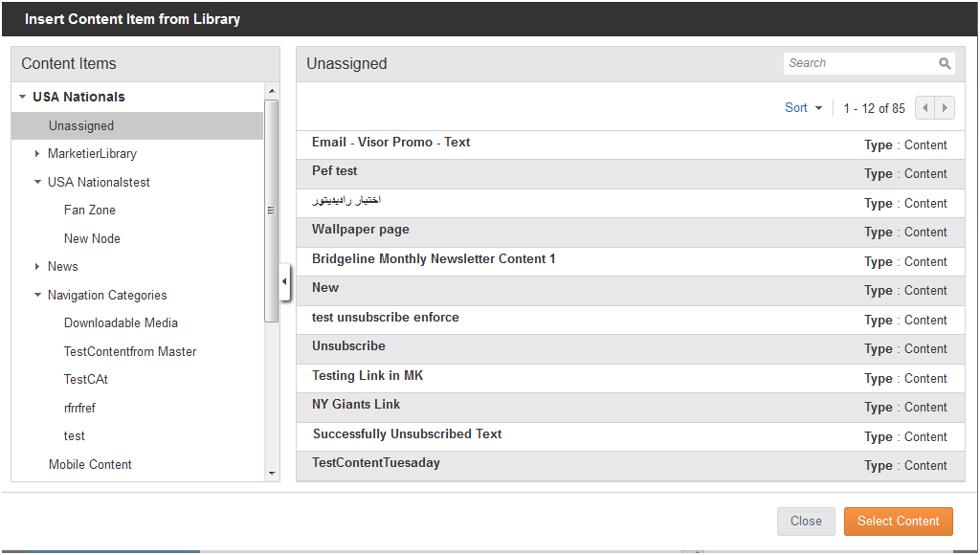
Task: Click the tree scroll up arrow
Action: 272,91
